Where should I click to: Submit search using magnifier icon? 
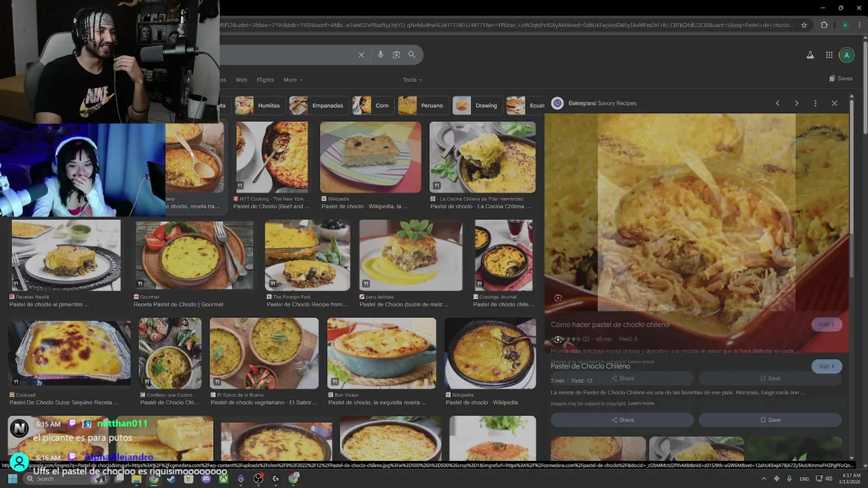412,55
